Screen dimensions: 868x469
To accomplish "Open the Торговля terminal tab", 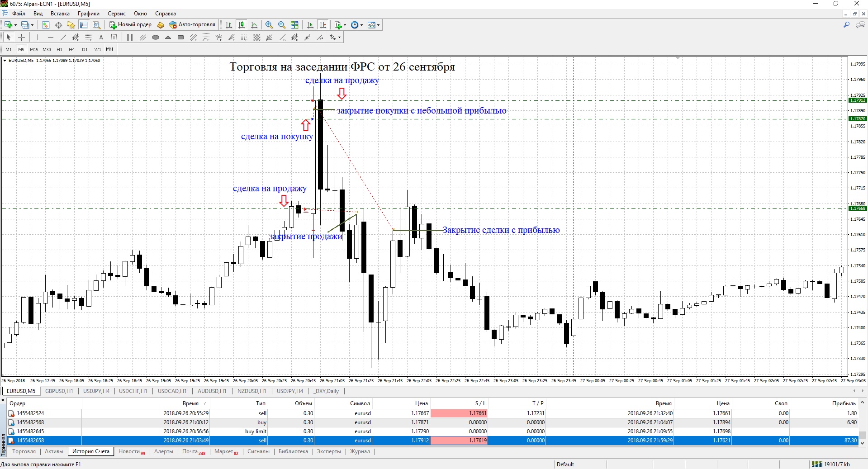I will click(x=24, y=451).
